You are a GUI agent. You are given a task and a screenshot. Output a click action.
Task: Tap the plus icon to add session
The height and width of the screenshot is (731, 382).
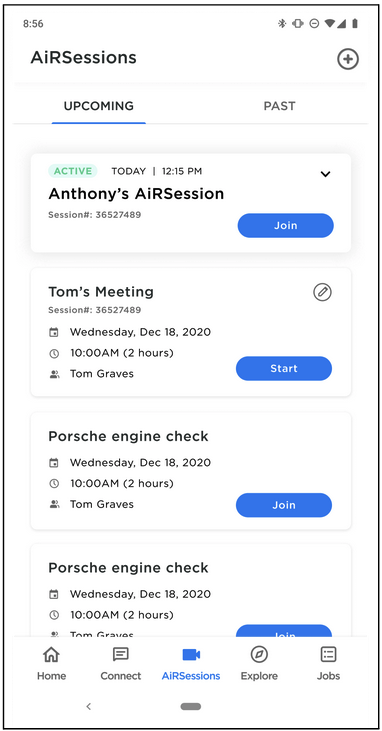click(x=348, y=59)
